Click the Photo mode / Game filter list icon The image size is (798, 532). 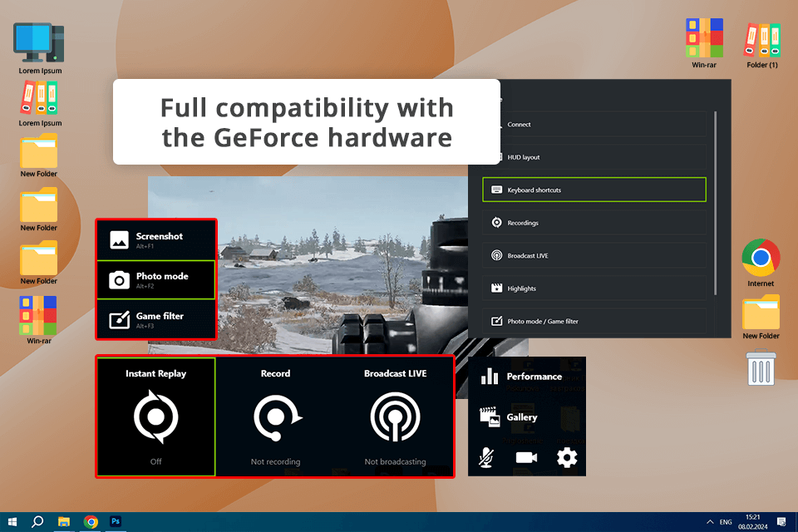[x=497, y=321]
